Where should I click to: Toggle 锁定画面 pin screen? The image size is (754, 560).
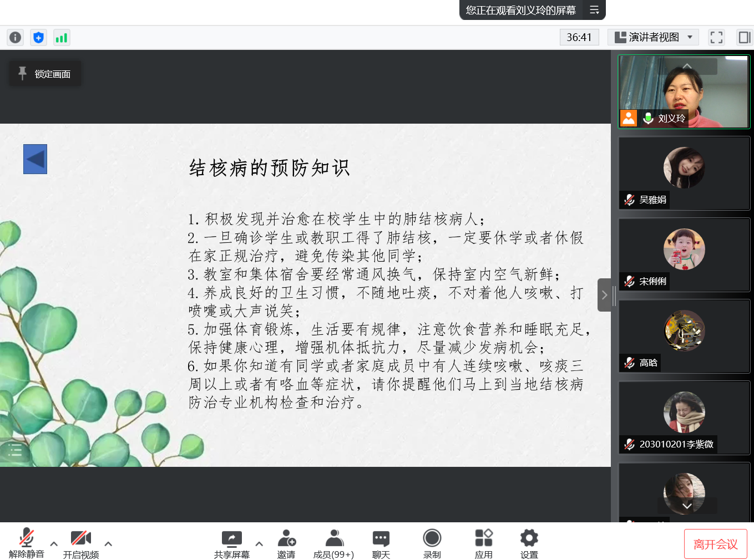pos(45,74)
